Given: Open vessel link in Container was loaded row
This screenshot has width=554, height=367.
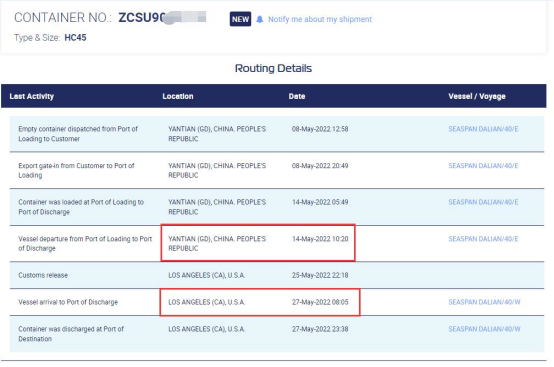Looking at the screenshot, I should (483, 202).
